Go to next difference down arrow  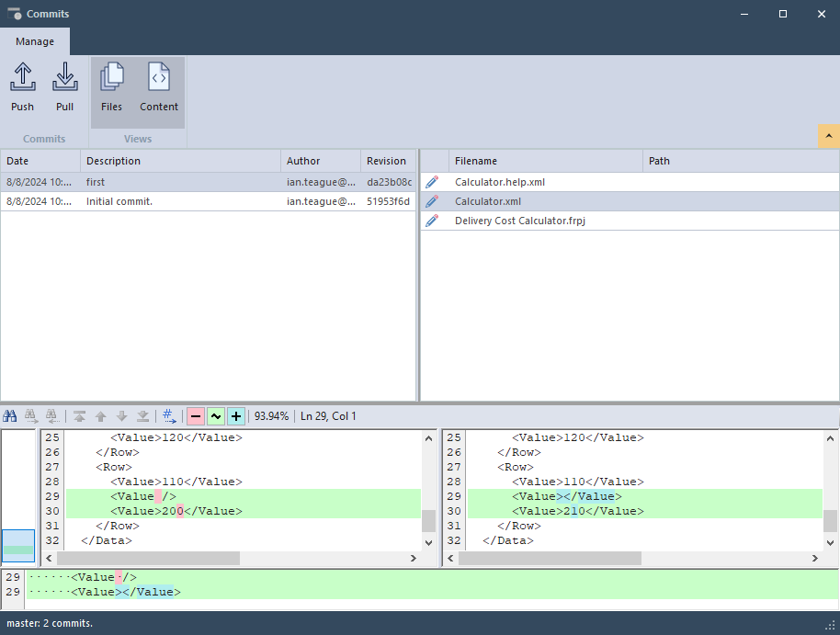pyautogui.click(x=121, y=416)
